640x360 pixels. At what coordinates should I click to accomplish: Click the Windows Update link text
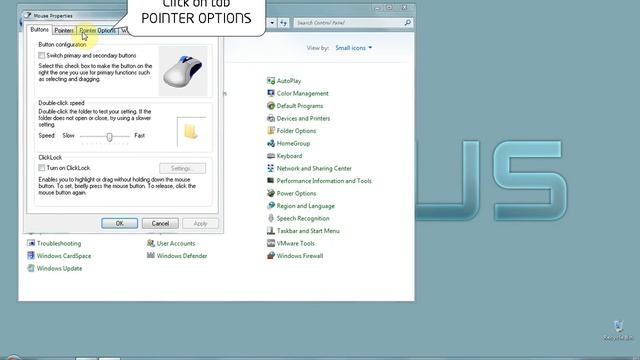60,269
